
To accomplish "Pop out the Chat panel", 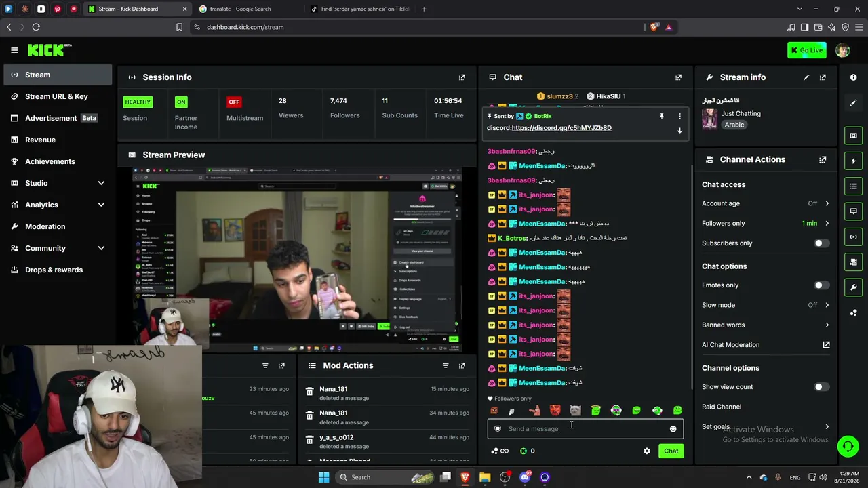I will pyautogui.click(x=678, y=77).
